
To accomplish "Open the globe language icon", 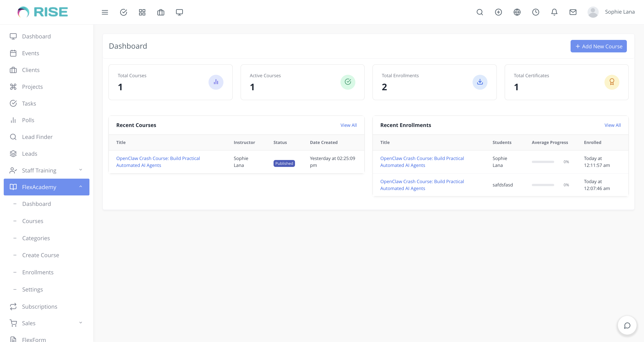I will [517, 12].
